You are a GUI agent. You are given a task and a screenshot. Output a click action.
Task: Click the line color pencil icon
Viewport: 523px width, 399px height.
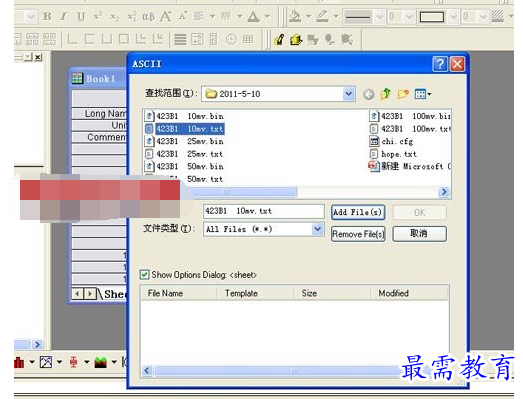tap(322, 16)
